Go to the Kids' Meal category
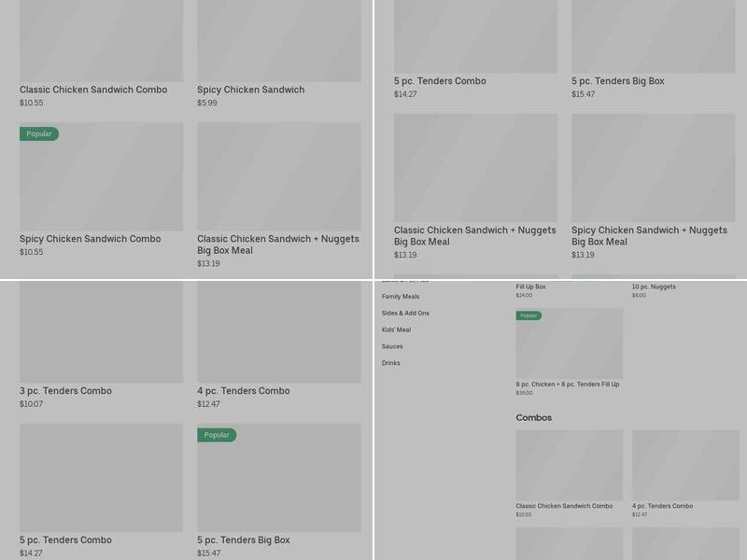Viewport: 747px width, 560px height. pyautogui.click(x=396, y=330)
